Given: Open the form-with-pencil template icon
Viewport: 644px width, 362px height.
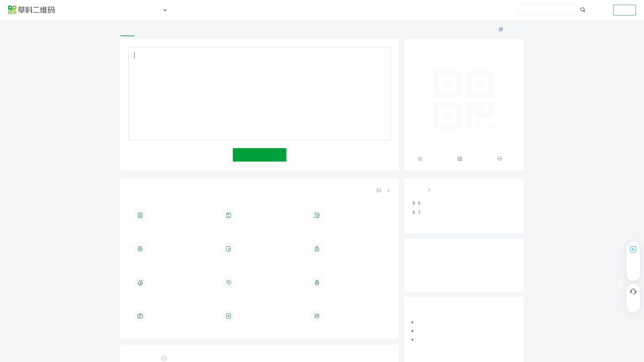Looking at the screenshot, I should tap(317, 215).
